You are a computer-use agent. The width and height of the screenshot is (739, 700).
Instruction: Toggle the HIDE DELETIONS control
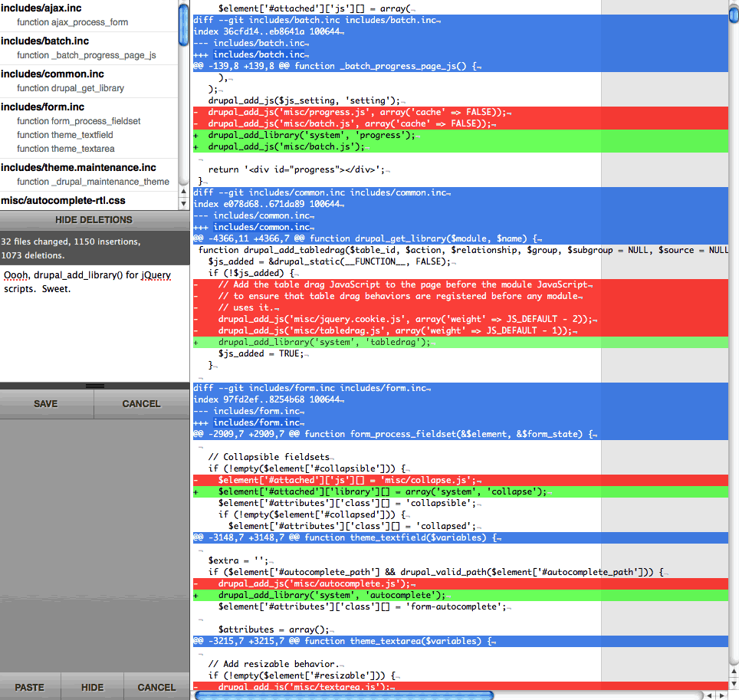pyautogui.click(x=94, y=220)
